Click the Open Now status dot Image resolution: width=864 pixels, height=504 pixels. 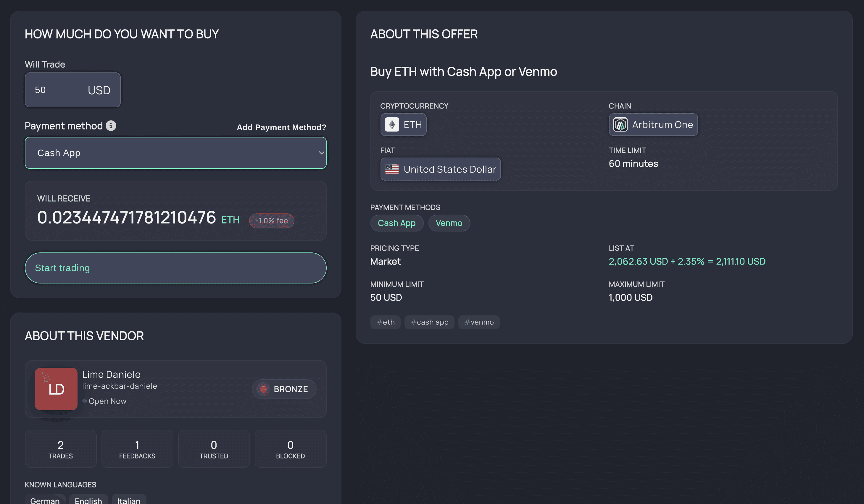point(84,401)
